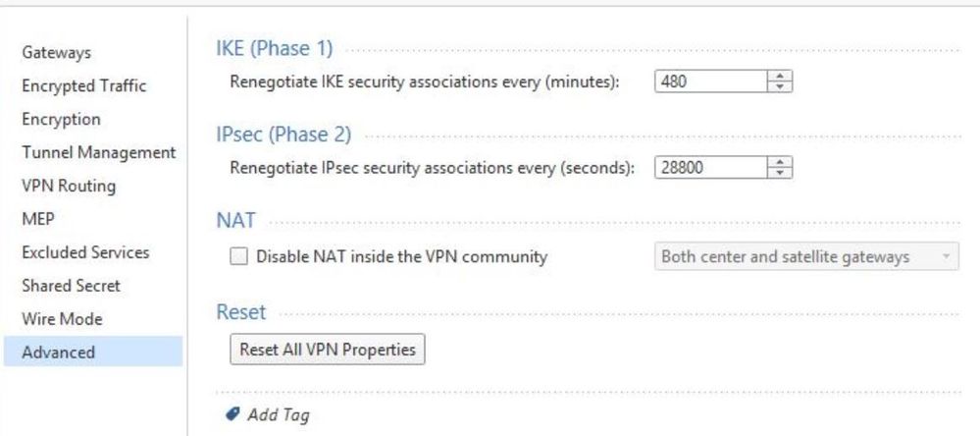Decrease IKE renegotiation minutes with down arrow
The image size is (980, 436).
tap(779, 86)
